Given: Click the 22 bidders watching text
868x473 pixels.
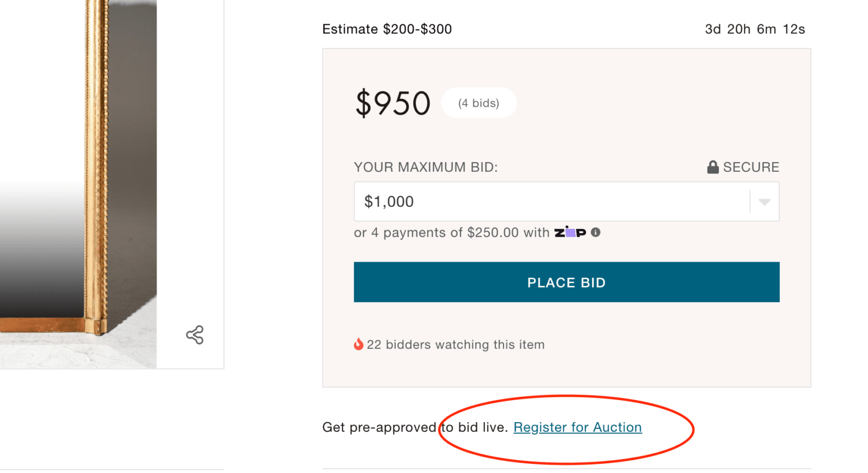Looking at the screenshot, I should point(456,344).
